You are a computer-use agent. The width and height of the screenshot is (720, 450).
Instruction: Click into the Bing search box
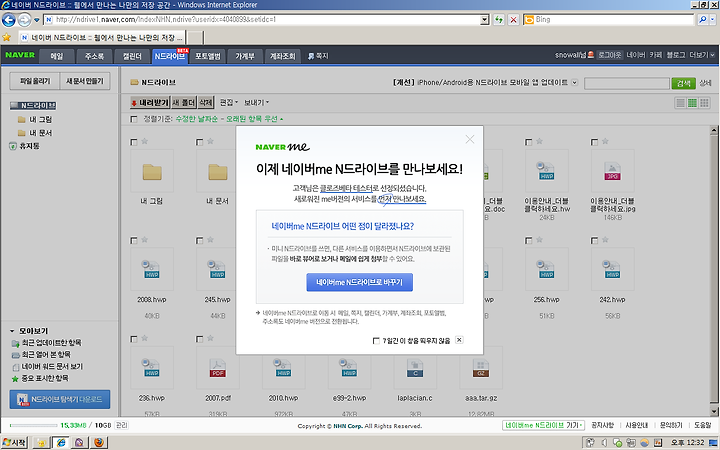point(614,19)
